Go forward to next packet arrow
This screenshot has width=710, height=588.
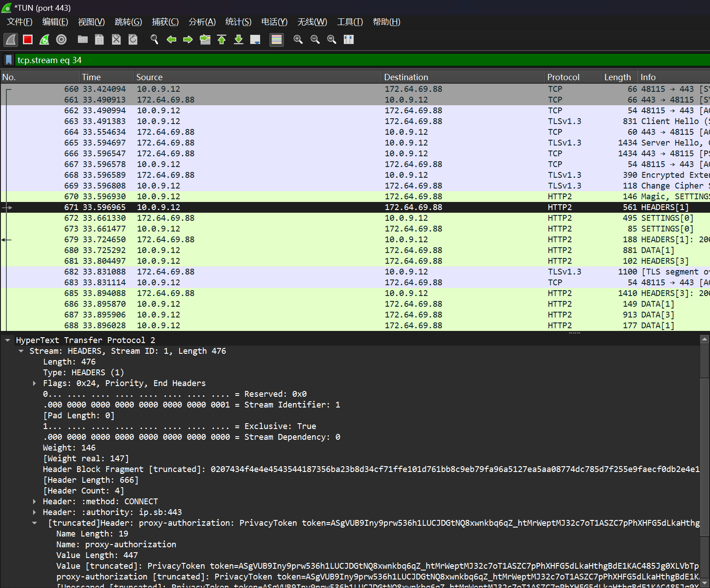pyautogui.click(x=188, y=39)
